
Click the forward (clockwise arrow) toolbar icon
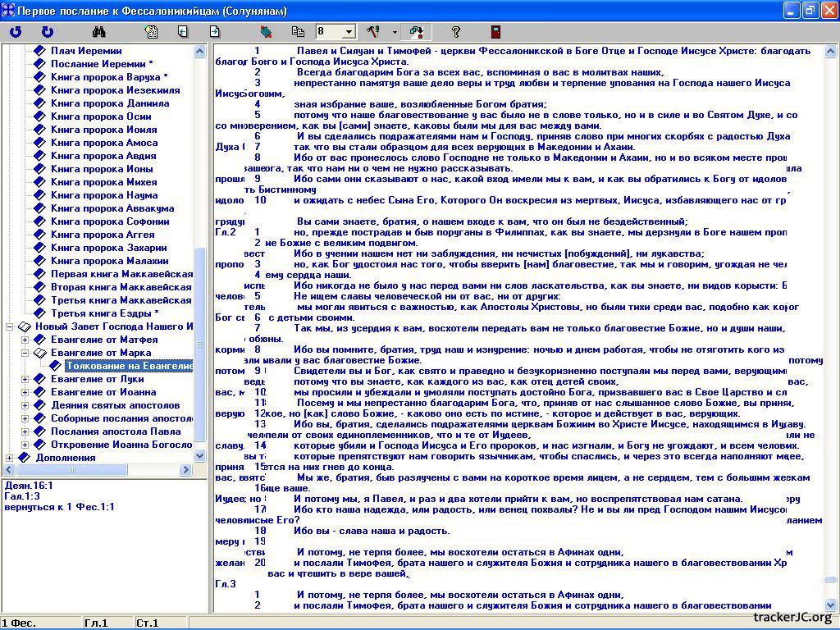pos(47,32)
